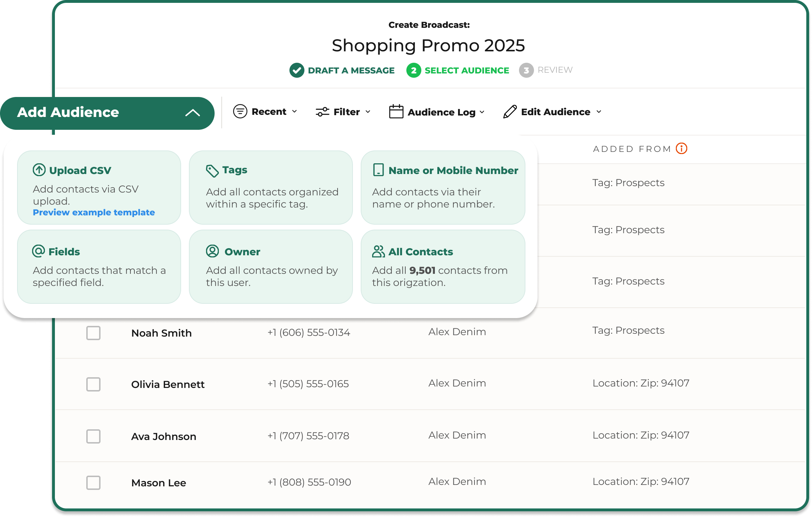Screen dimensions: 812x517
Task: Click the Tags label icon
Action: 212,171
